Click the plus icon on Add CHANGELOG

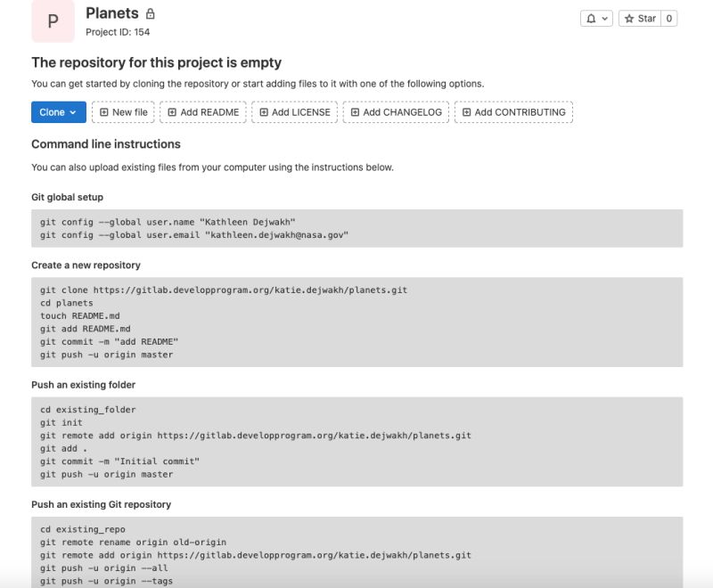pos(355,112)
